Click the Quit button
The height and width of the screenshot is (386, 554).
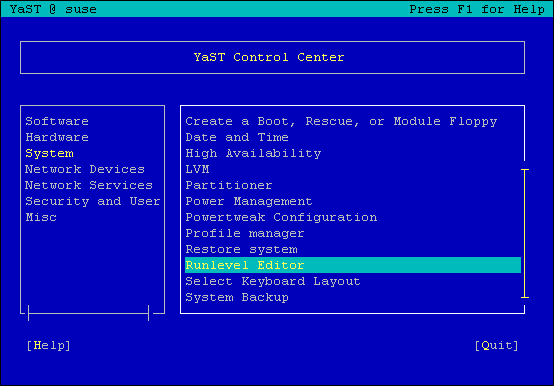496,345
